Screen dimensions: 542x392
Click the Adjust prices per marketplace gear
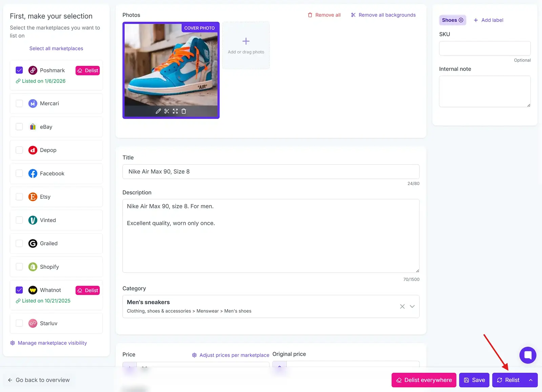tap(194, 355)
